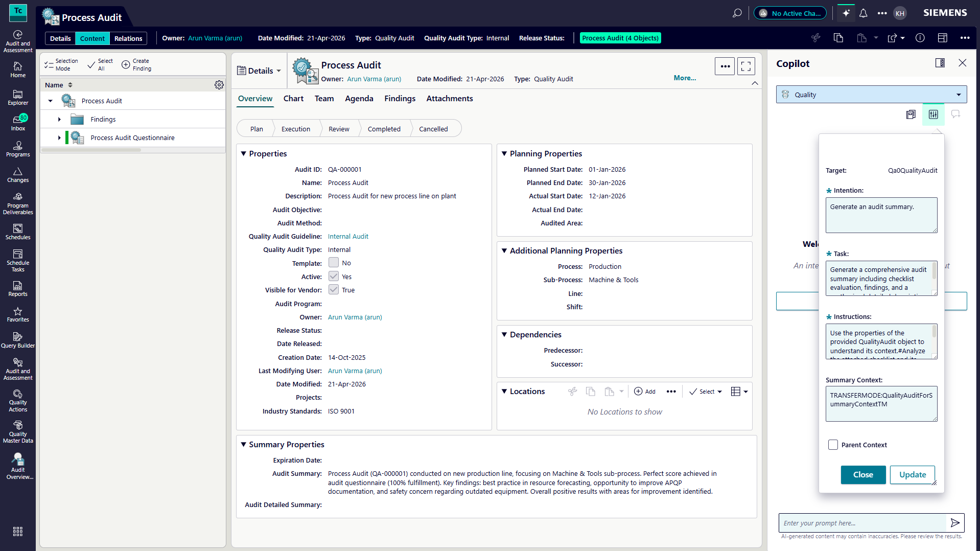Click Process Audit (4 Objects) badge

[x=620, y=38]
